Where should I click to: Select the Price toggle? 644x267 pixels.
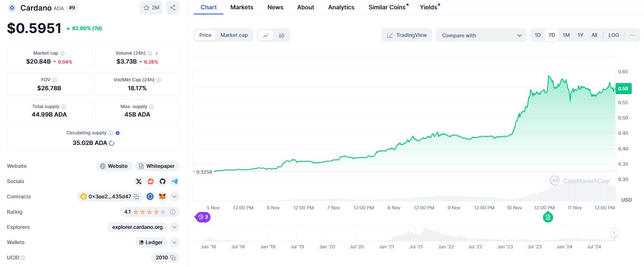tap(205, 35)
